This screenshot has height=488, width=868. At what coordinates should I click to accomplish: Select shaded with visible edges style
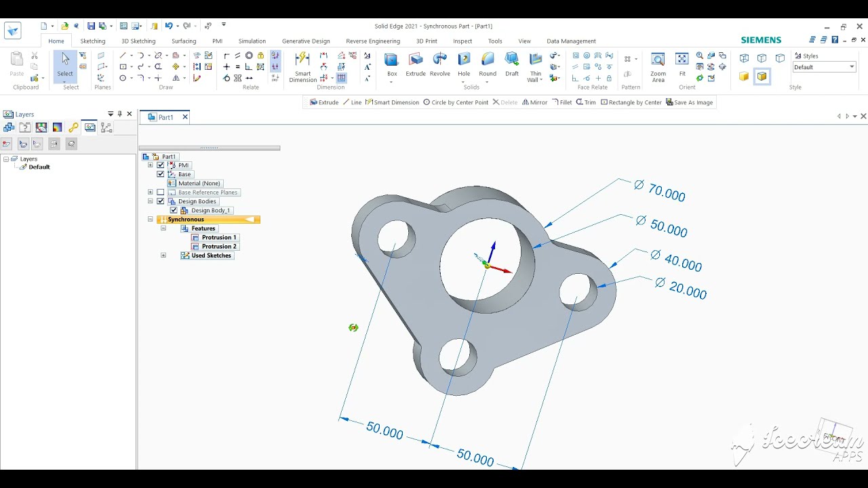762,77
